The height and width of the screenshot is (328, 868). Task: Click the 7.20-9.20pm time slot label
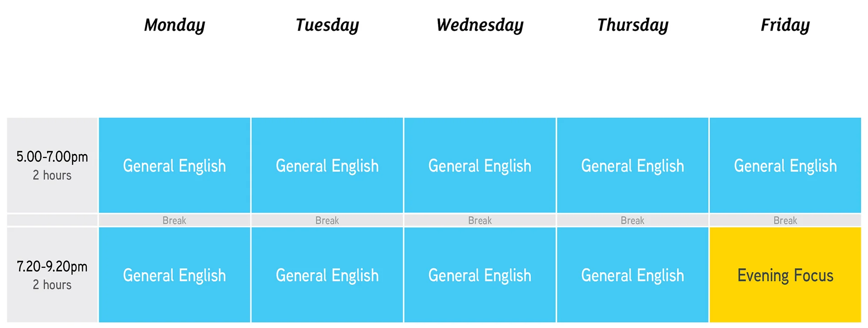coord(52,275)
